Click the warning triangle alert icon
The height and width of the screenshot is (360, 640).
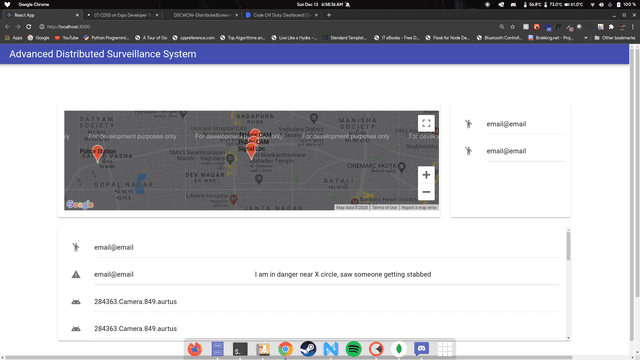[76, 274]
